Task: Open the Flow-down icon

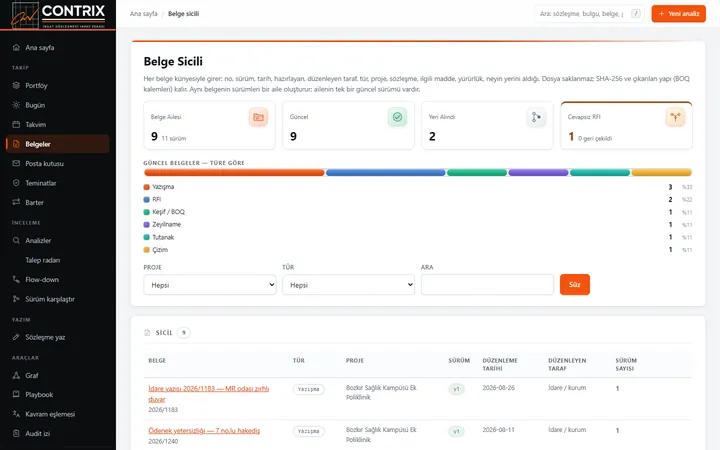Action: pyautogui.click(x=16, y=279)
